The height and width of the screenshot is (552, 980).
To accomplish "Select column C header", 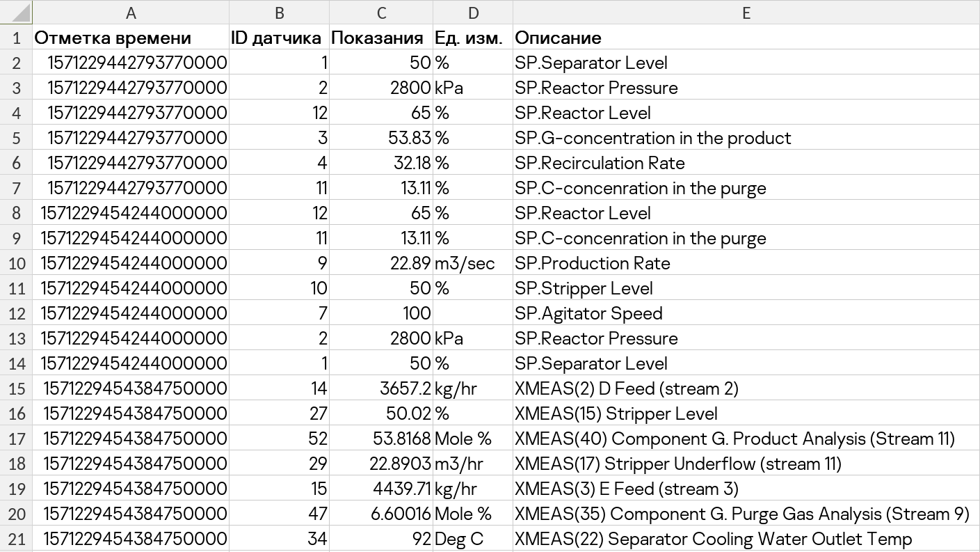I will [x=381, y=13].
